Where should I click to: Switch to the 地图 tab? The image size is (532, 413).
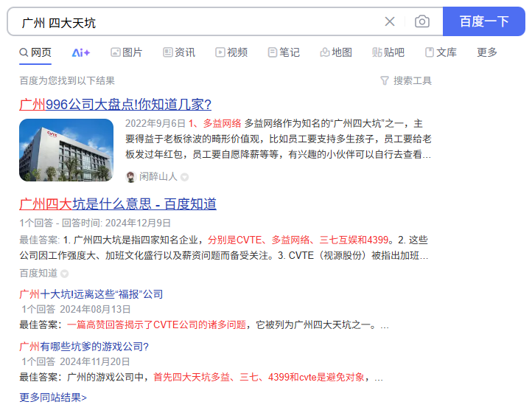tap(336, 52)
